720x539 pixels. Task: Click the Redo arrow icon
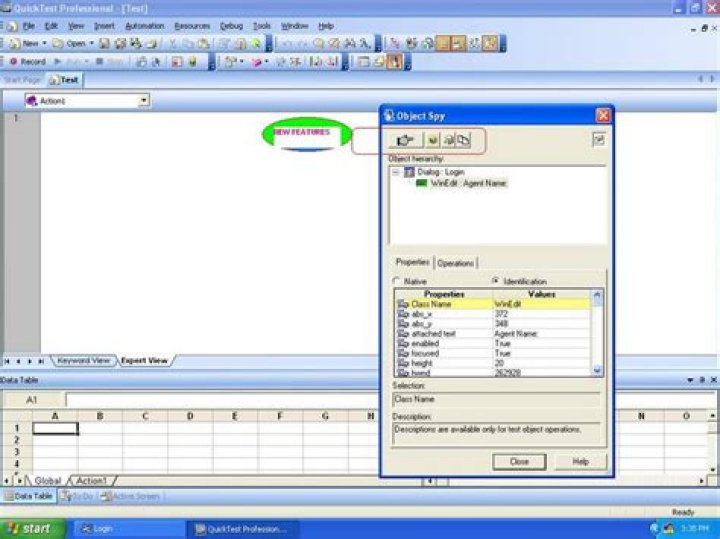(302, 44)
